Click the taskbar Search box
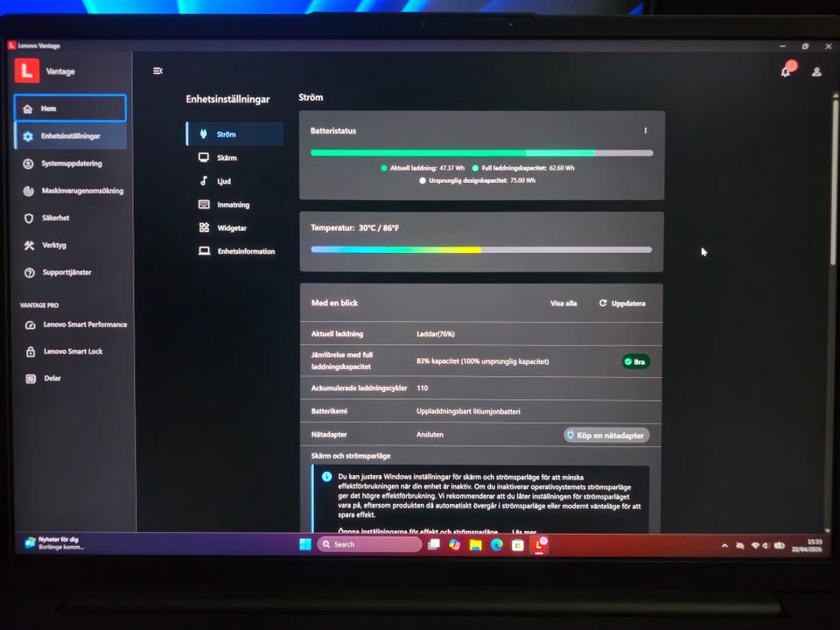Screen dimensions: 840x630 tap(369, 544)
